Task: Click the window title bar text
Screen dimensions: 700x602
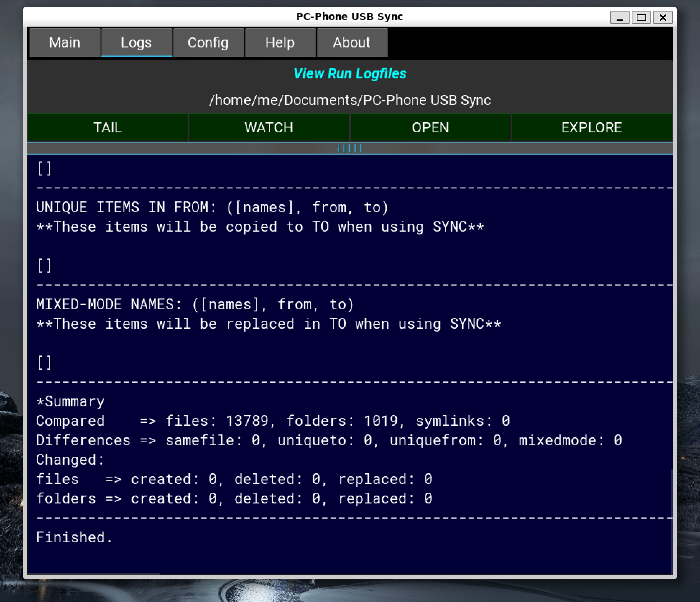Action: [x=349, y=17]
